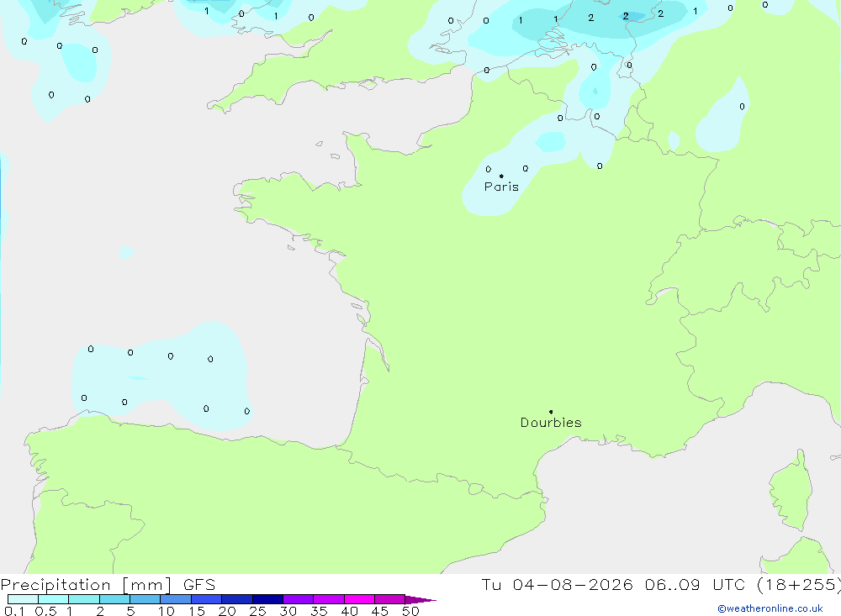
Task: Click the legend arrow tip above 50
Action: (x=420, y=600)
